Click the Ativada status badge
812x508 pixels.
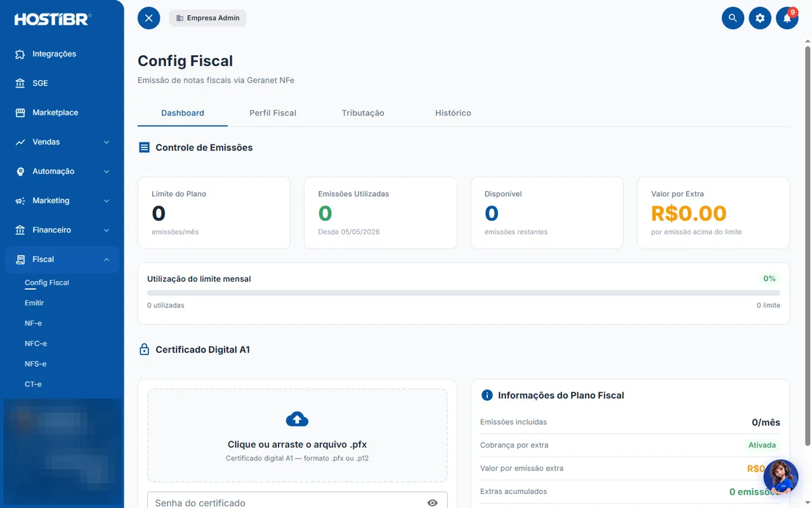(x=762, y=445)
